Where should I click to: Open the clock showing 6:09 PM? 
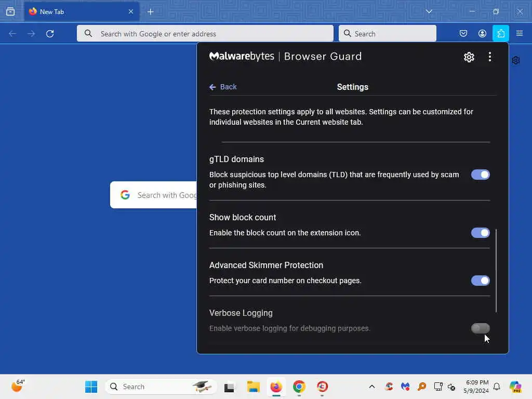coord(476,387)
